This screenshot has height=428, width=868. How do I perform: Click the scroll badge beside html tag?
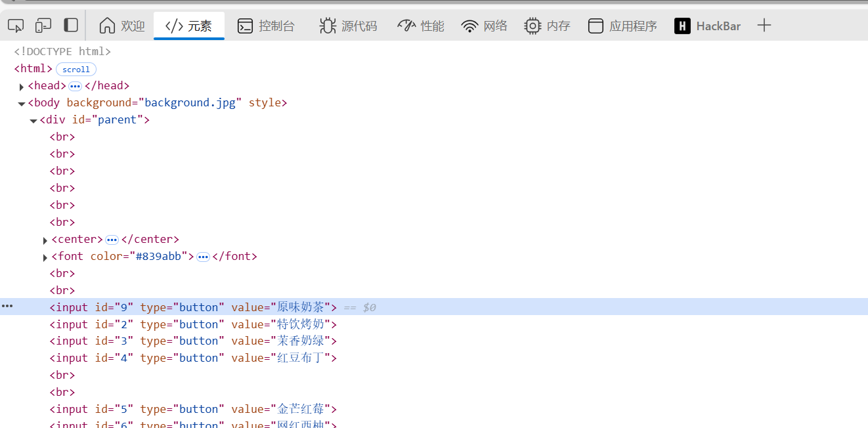click(76, 70)
